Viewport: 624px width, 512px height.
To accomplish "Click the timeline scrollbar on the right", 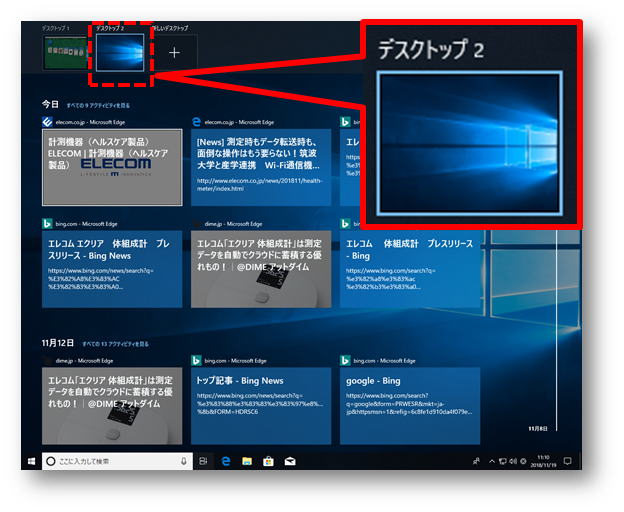I will (x=556, y=330).
